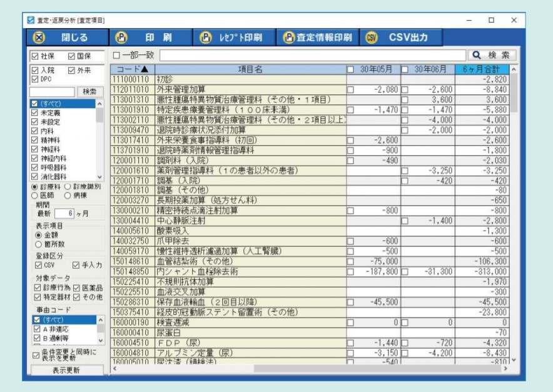
Task: Toggle A 非適応 reason code checkbox
Action: click(37, 329)
